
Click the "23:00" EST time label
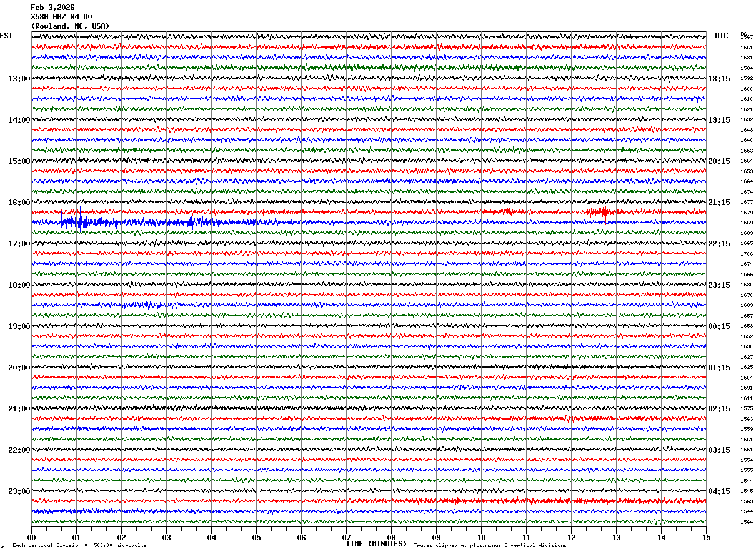click(19, 491)
